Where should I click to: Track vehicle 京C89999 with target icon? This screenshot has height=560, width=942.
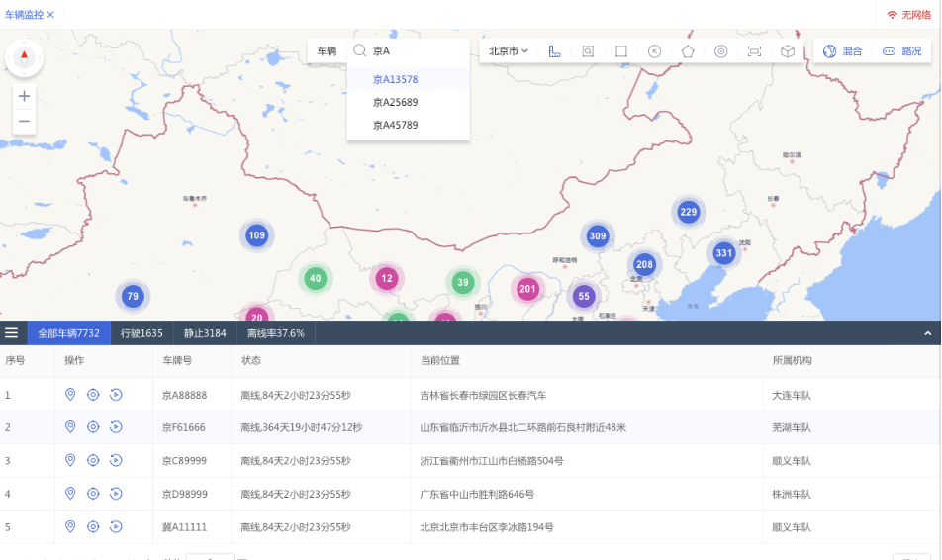click(x=93, y=460)
